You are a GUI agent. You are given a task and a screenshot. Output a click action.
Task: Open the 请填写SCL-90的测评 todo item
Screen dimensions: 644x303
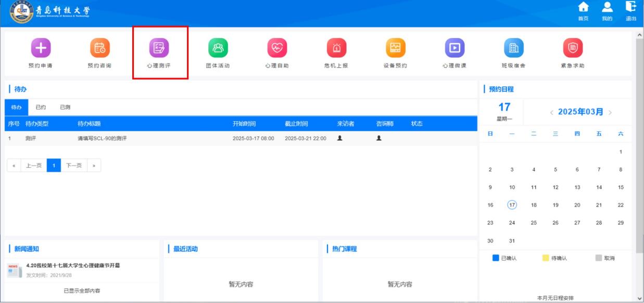pyautogui.click(x=102, y=138)
